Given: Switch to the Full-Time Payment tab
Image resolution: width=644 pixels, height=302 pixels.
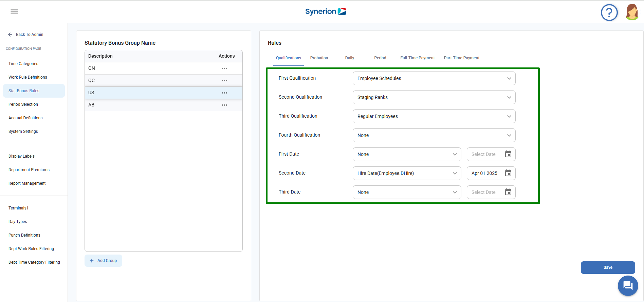Looking at the screenshot, I should 418,58.
